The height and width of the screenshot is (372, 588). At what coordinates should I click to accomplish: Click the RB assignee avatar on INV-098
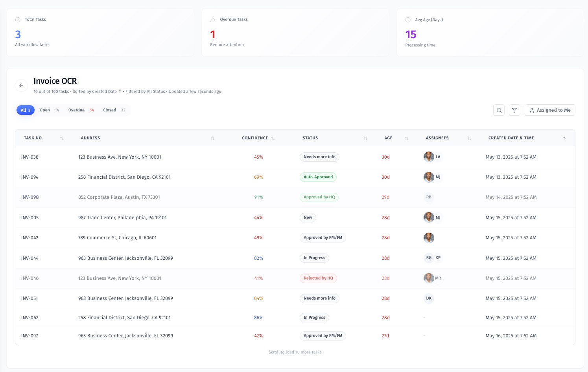pos(429,197)
